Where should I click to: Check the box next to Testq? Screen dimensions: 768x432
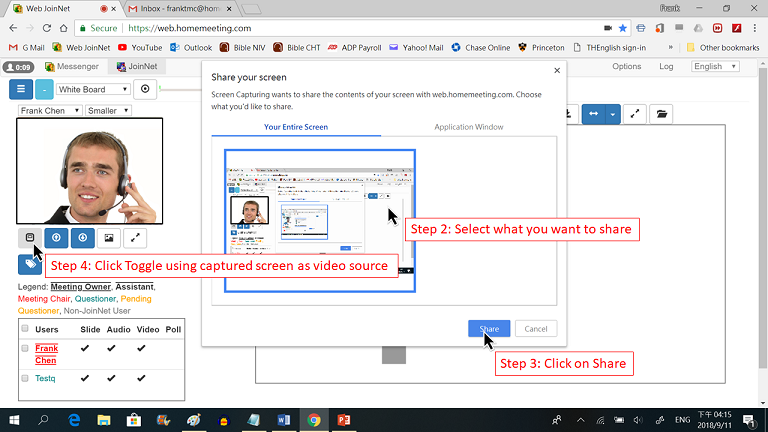[x=25, y=378]
